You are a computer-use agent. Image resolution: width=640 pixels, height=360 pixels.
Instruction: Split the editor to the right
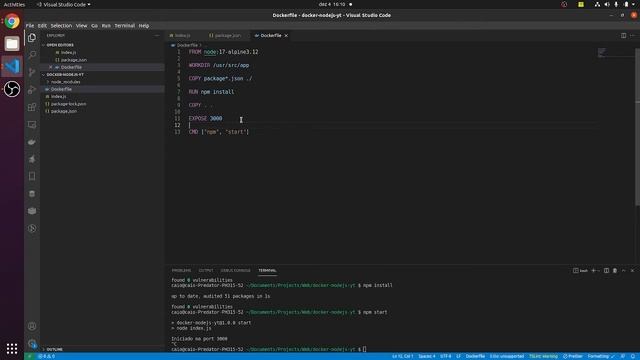(623, 36)
